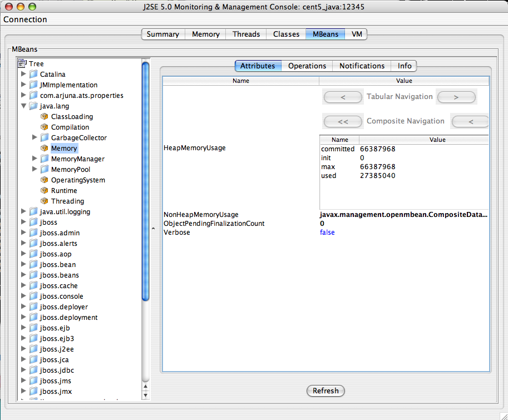Click the jboss.alerts folder icon
The image size is (508, 420).
tap(33, 243)
